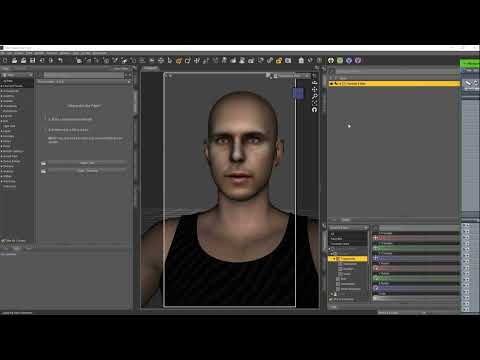Click the lower wide button in left center pane
The width and height of the screenshot is (480, 360).
click(87, 171)
